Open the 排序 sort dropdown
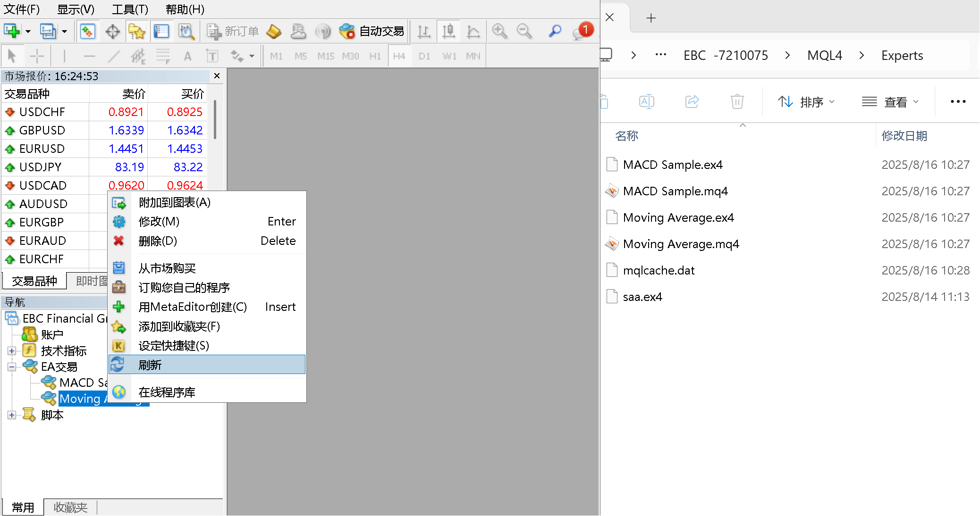The height and width of the screenshot is (516, 980). click(806, 102)
